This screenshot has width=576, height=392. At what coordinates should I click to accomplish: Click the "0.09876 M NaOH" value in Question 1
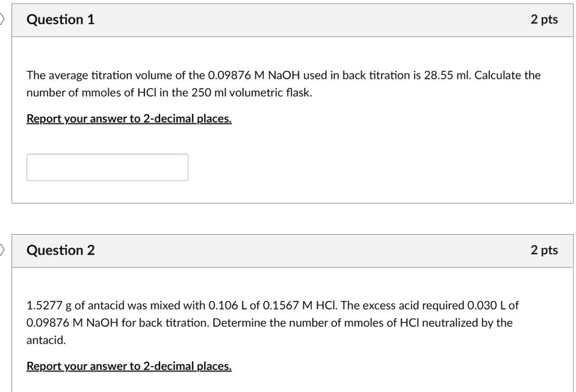pyautogui.click(x=254, y=75)
